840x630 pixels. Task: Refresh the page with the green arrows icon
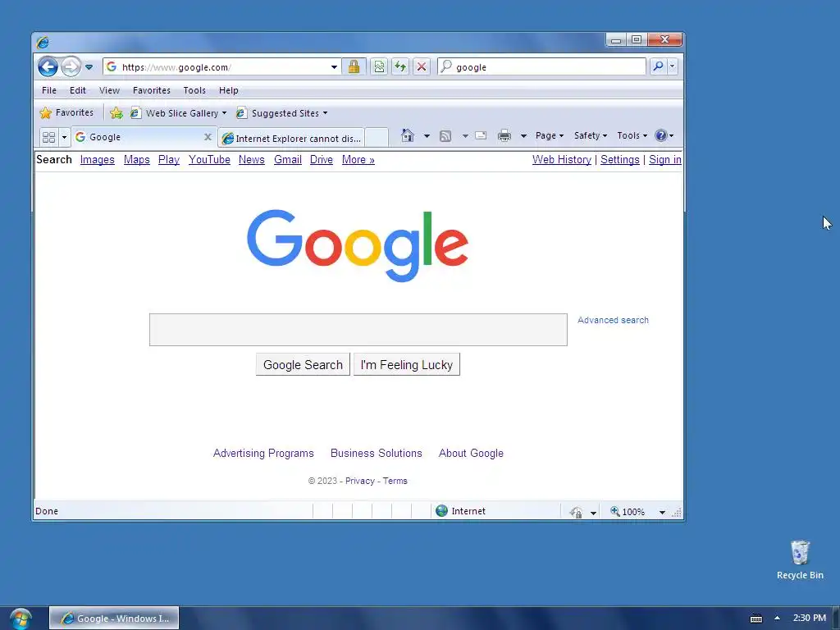tap(400, 66)
